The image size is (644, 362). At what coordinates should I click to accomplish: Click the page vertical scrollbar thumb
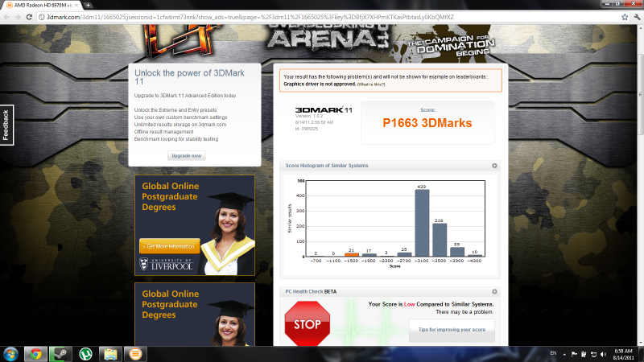[640, 93]
